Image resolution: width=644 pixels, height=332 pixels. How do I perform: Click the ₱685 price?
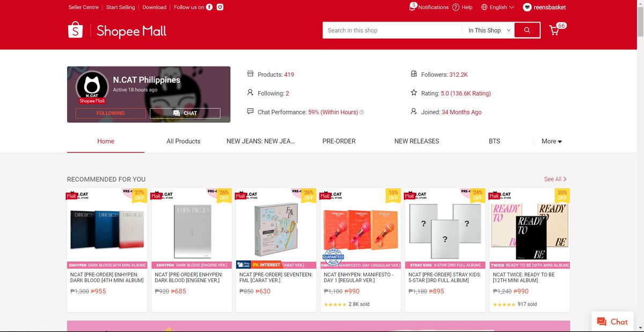click(180, 291)
